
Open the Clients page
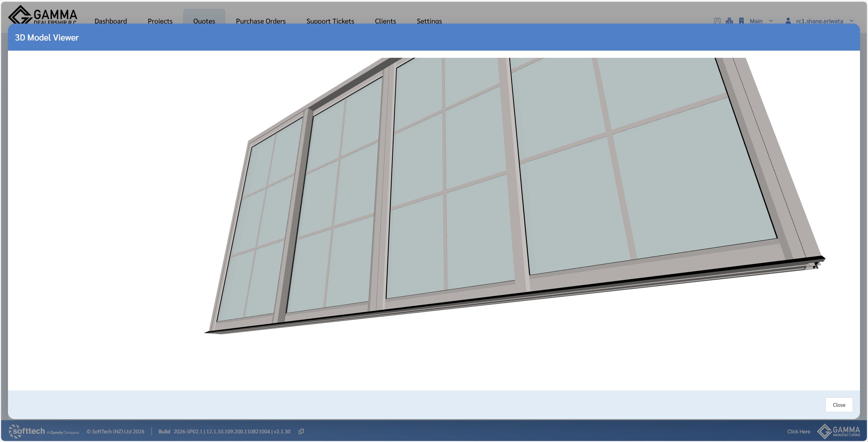click(x=385, y=21)
